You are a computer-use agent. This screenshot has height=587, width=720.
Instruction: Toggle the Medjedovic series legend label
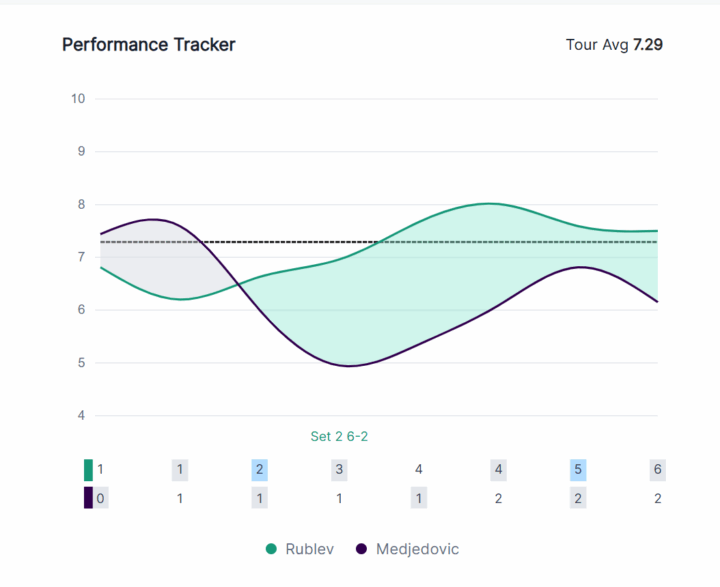(x=417, y=549)
